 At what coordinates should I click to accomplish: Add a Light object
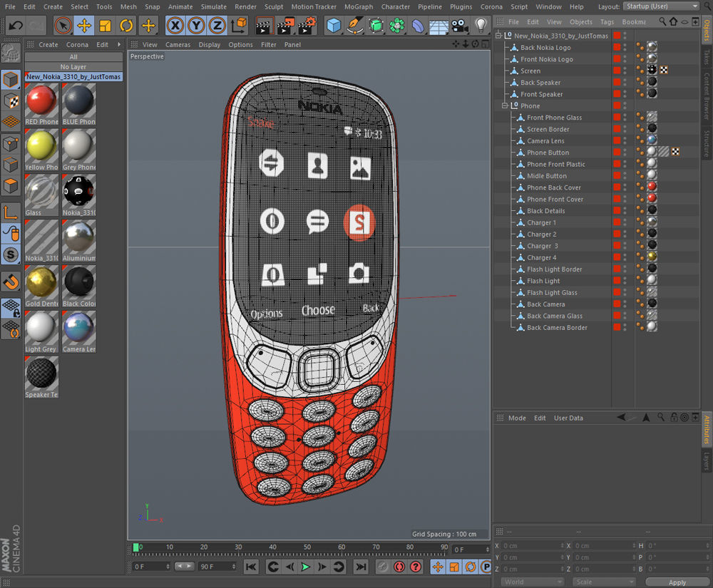click(x=481, y=25)
